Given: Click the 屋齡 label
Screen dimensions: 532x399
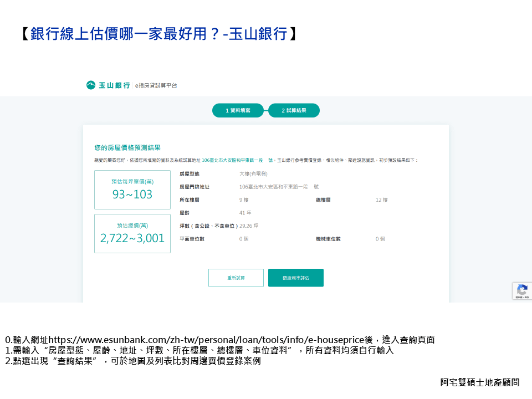Looking at the screenshot, I should (x=185, y=213).
